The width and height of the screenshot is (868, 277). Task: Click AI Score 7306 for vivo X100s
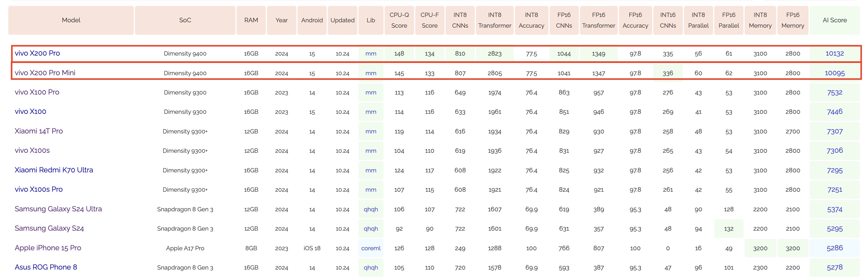coord(835,151)
